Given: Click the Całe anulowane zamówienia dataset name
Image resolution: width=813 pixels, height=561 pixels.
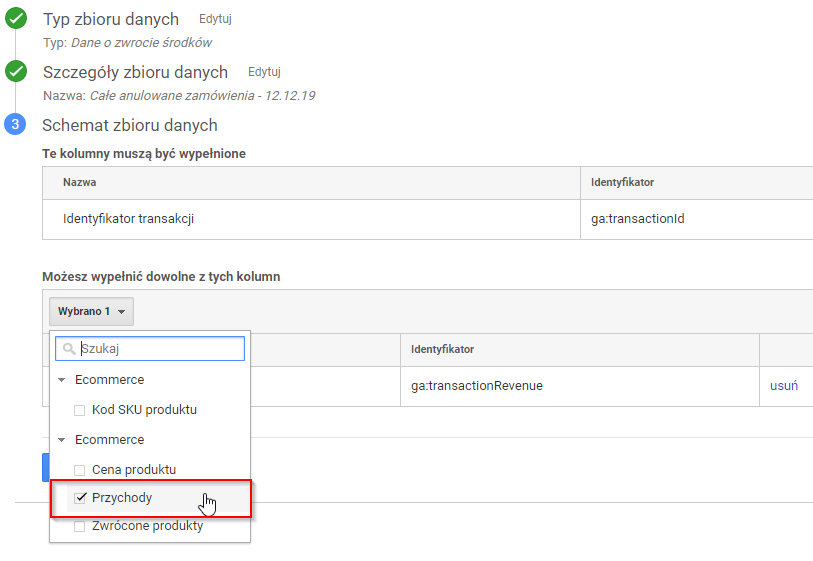Looking at the screenshot, I should coord(202,95).
